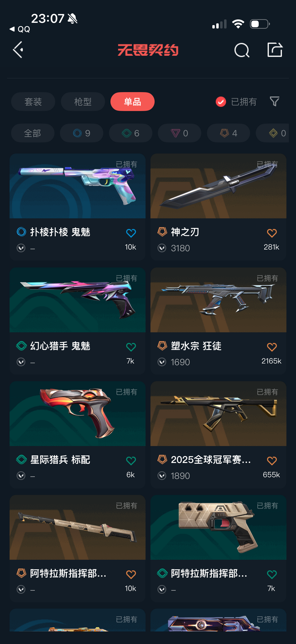Tap heart icon on 塑水宗 狂徒
Viewport: 296px width, 644px height.
pos(272,347)
